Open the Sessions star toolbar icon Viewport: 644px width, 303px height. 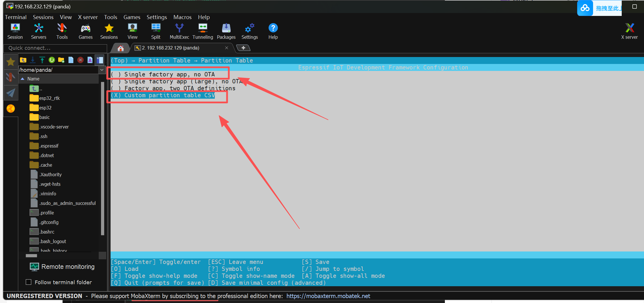click(x=109, y=31)
